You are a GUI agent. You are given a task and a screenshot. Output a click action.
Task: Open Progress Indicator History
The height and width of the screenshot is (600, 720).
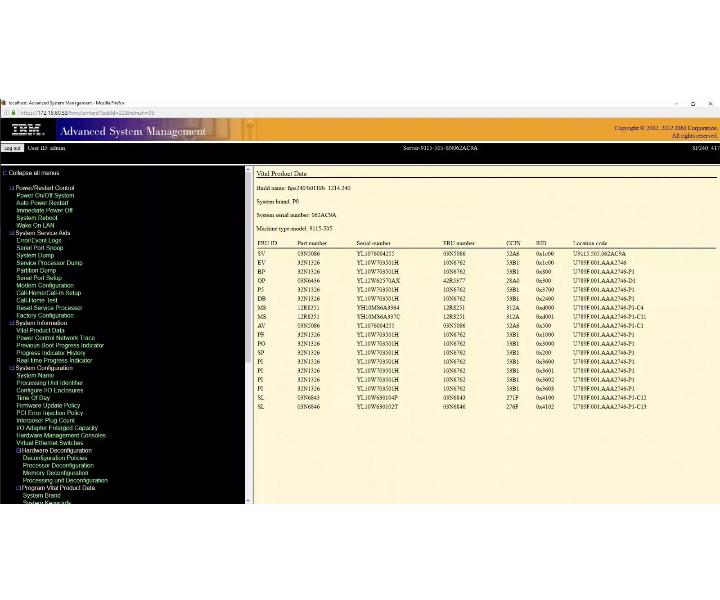pos(51,353)
